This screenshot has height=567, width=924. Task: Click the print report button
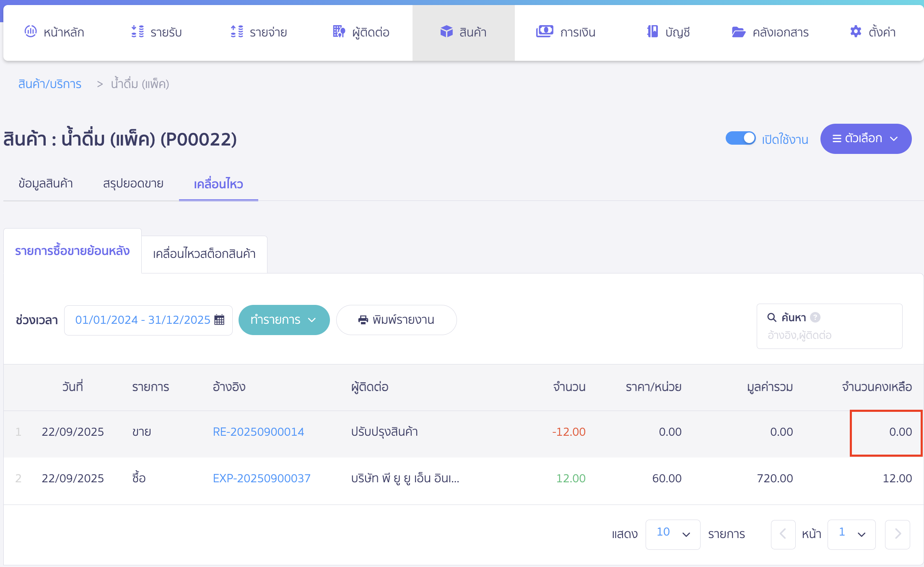pos(396,320)
